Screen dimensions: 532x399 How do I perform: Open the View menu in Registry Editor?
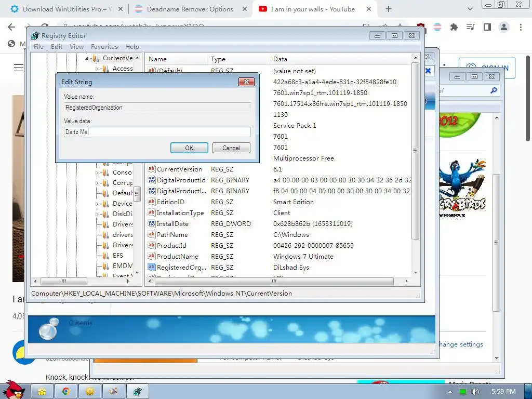click(x=77, y=46)
